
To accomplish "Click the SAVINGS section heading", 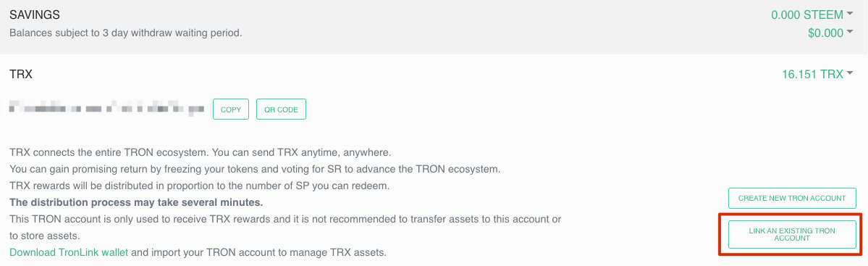I will click(35, 15).
